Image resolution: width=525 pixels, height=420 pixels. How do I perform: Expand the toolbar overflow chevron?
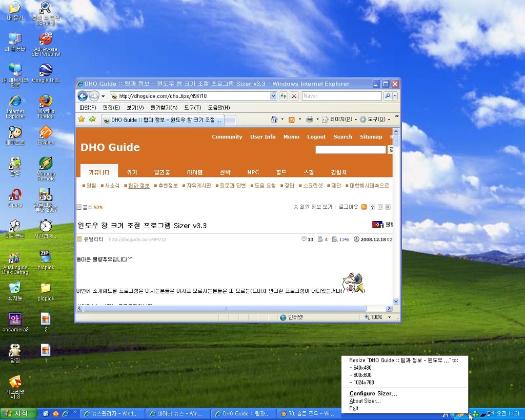[397, 116]
